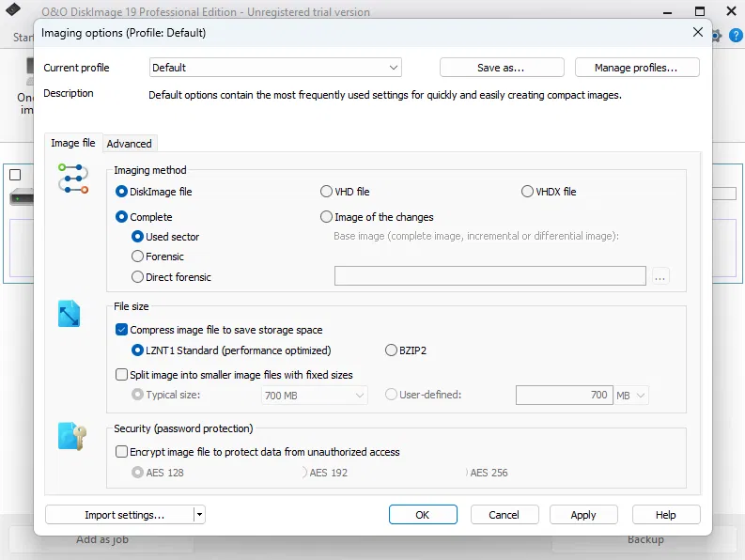Click the security key icon
The width and height of the screenshot is (745, 560).
(x=71, y=436)
